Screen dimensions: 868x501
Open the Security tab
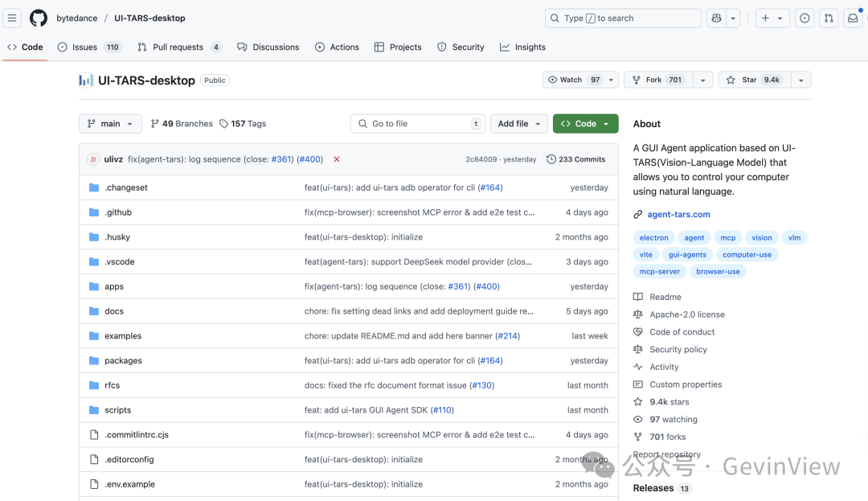461,47
